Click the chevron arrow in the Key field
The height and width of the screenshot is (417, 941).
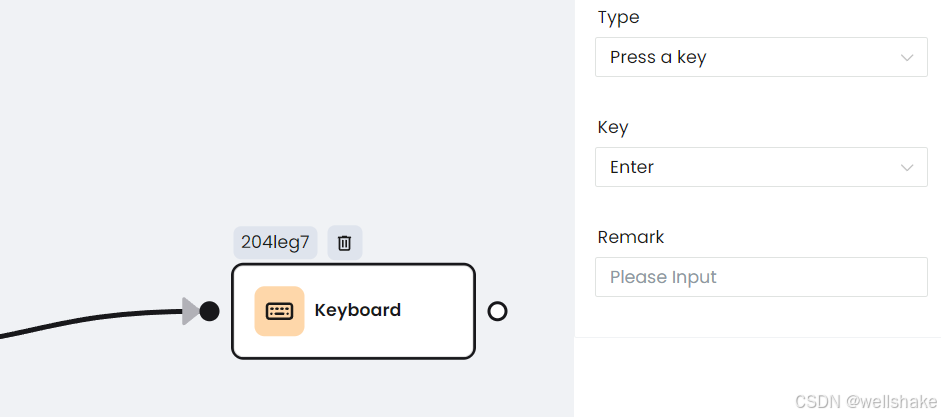point(907,167)
